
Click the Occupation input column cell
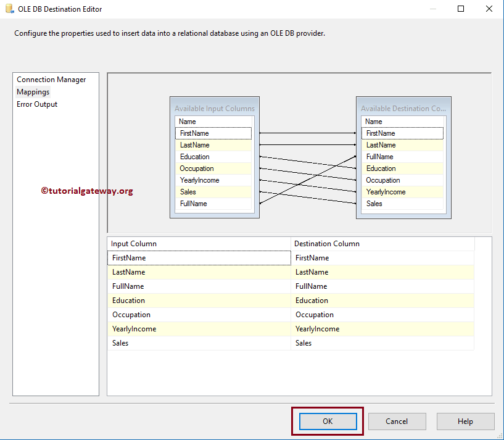click(197, 314)
